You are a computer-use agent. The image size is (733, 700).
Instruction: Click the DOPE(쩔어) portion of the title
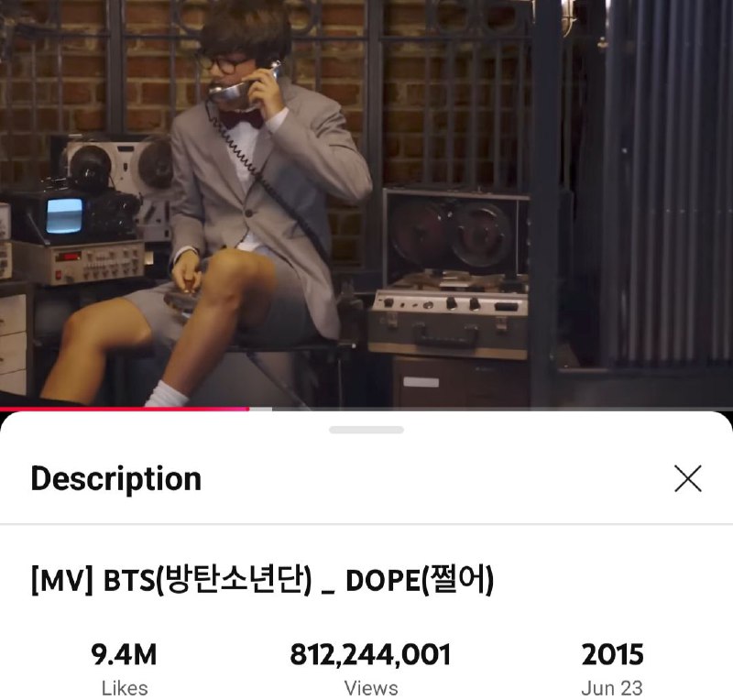[420, 580]
